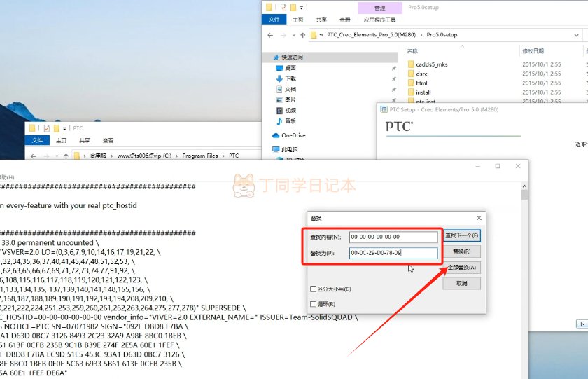
Task: Go back in PTC Explorer window
Action: click(x=34, y=156)
